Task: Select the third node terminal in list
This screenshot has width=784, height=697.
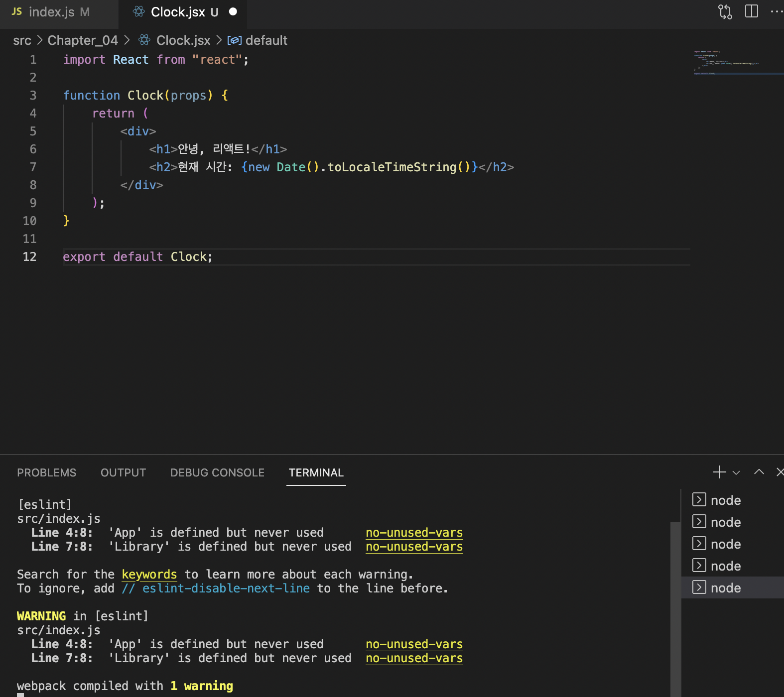Action: pyautogui.click(x=732, y=544)
